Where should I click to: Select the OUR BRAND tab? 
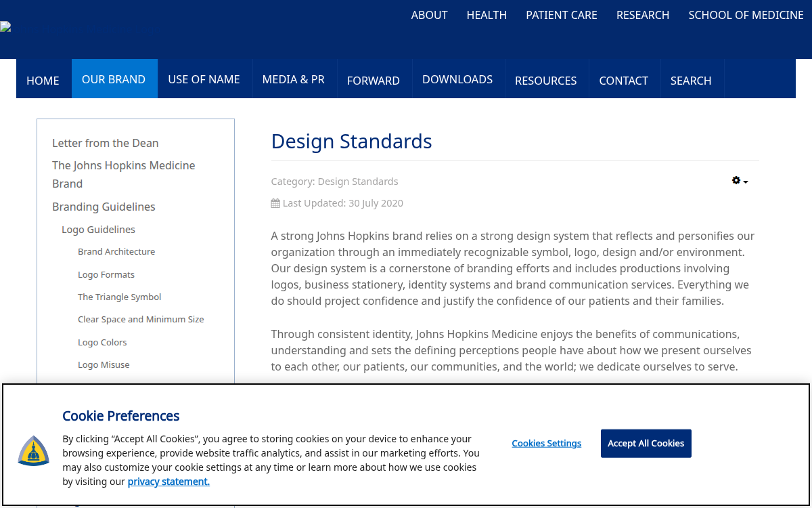(114, 79)
